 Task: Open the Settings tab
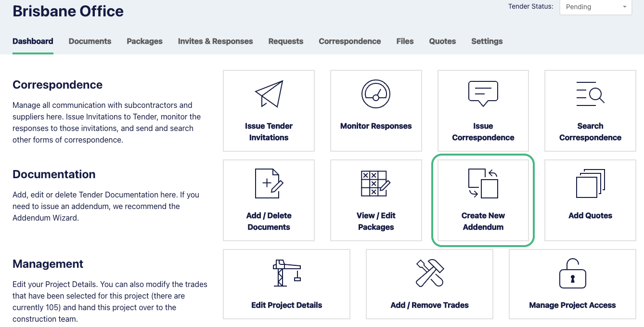point(487,41)
